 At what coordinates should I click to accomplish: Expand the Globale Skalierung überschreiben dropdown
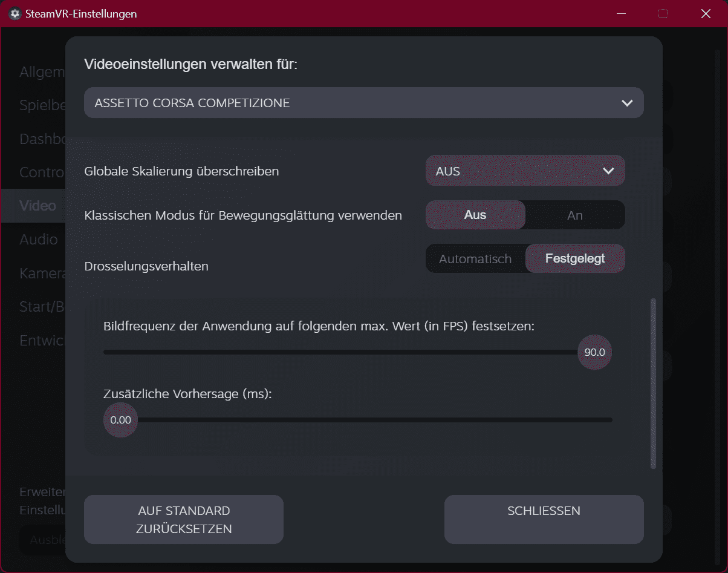[525, 171]
